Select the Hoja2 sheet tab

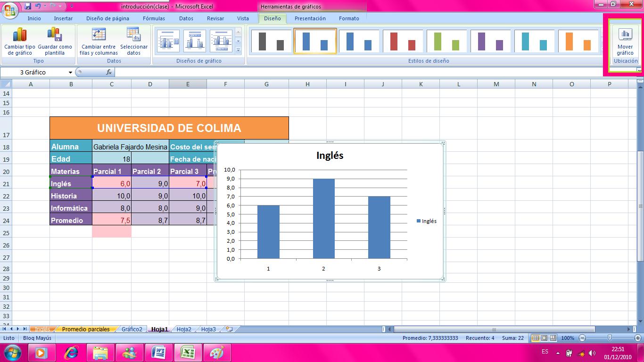click(x=184, y=329)
